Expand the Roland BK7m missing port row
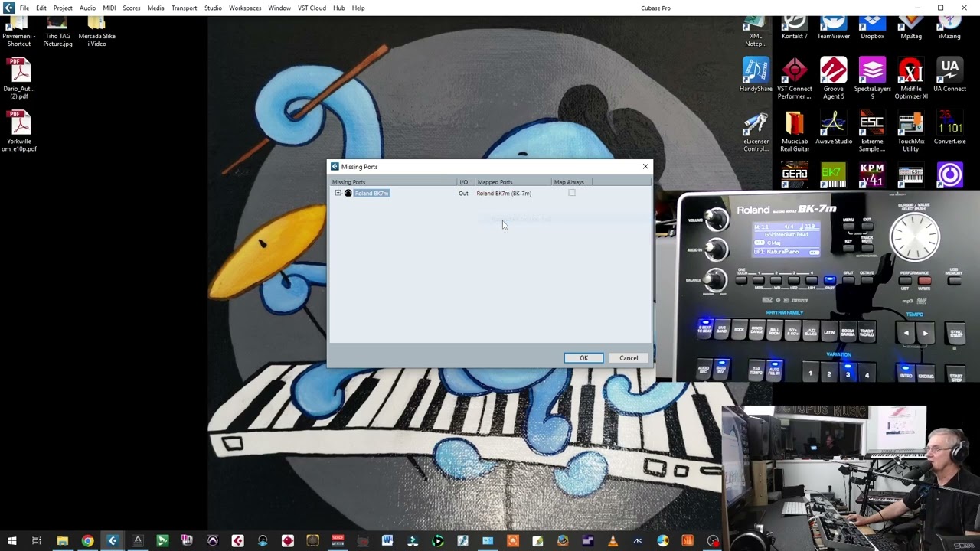The height and width of the screenshot is (551, 980). pos(338,193)
